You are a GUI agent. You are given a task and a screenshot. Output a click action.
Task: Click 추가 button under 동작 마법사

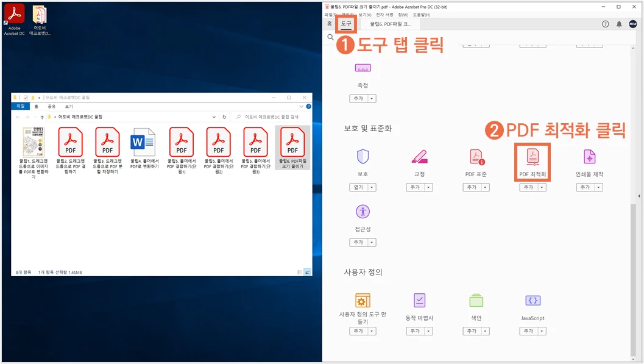point(416,331)
